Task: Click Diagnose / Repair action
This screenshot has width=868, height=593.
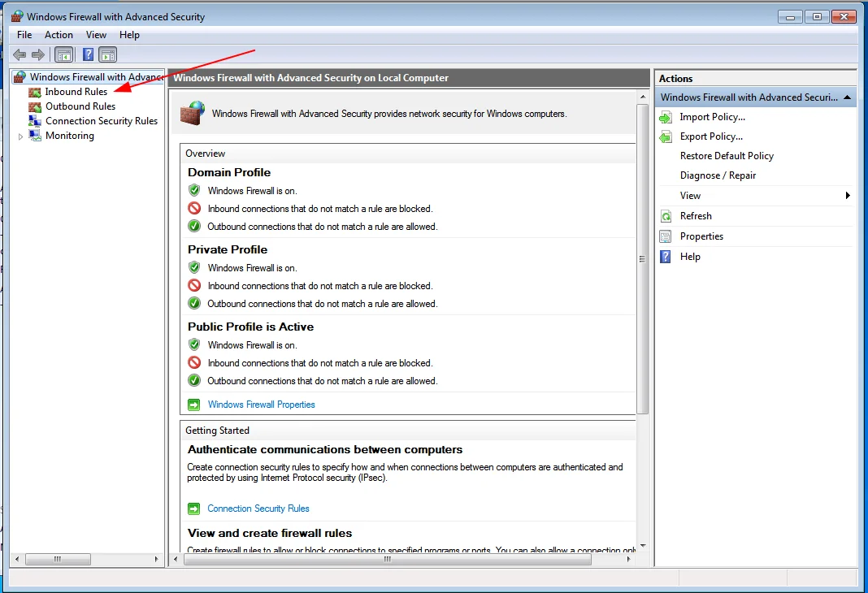Action: tap(718, 175)
